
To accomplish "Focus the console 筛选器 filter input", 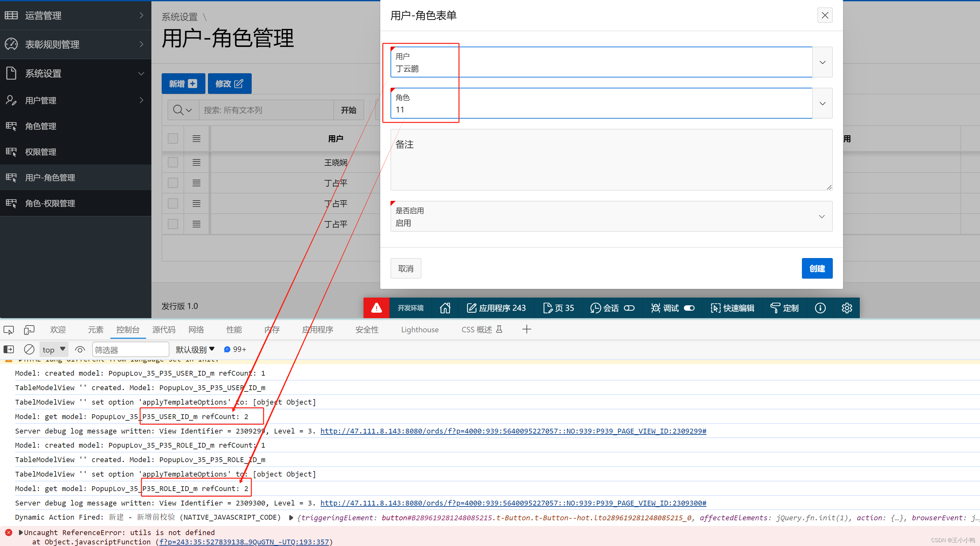I will 130,349.
